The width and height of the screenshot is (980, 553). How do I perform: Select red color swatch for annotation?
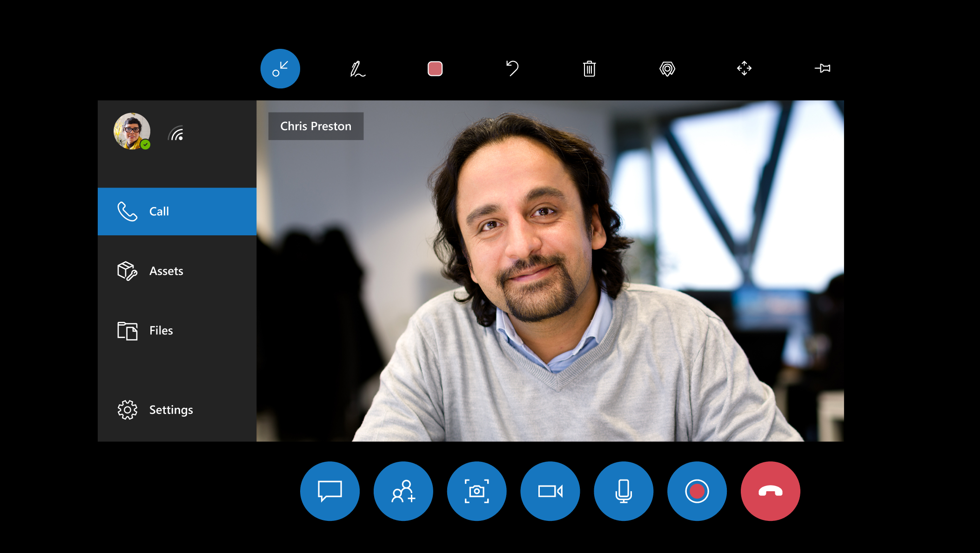pyautogui.click(x=434, y=69)
